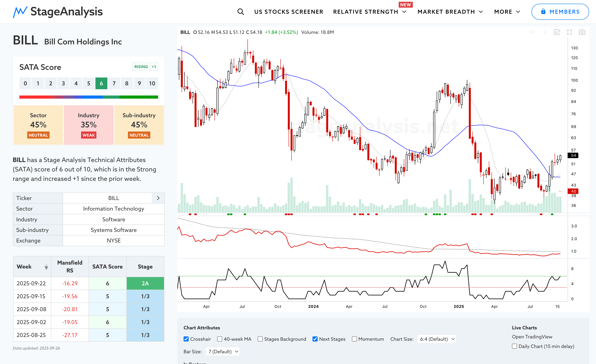The width and height of the screenshot is (596, 364).
Task: Click Mansfield RS value -19.56
Action: (x=70, y=296)
